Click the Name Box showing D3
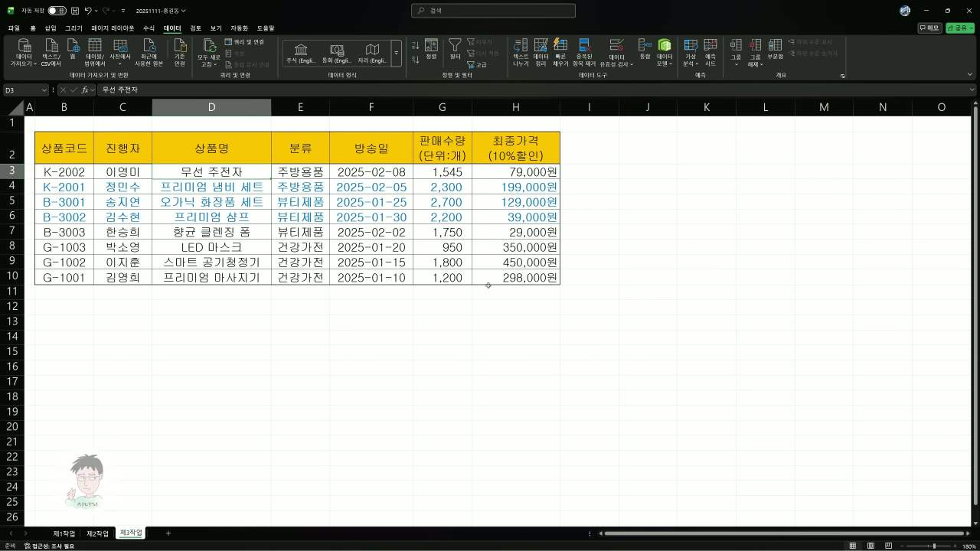This screenshot has width=980, height=551. coord(23,90)
